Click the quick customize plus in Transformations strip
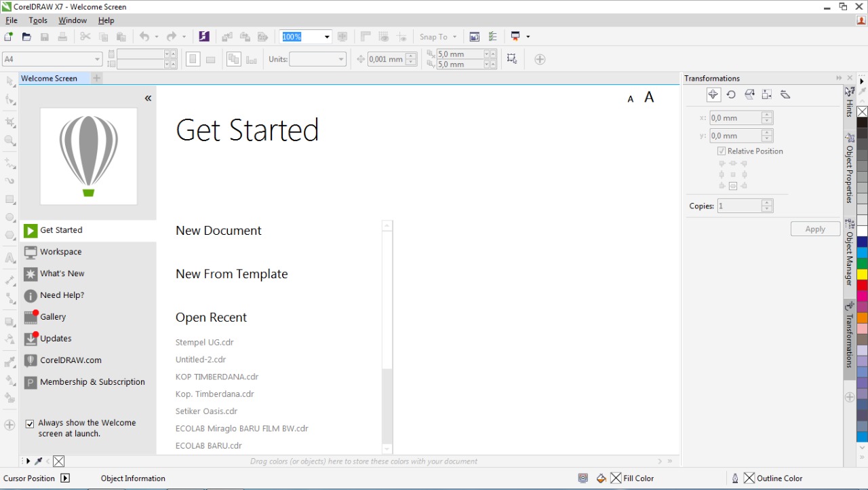This screenshot has height=490, width=868. pyautogui.click(x=849, y=397)
